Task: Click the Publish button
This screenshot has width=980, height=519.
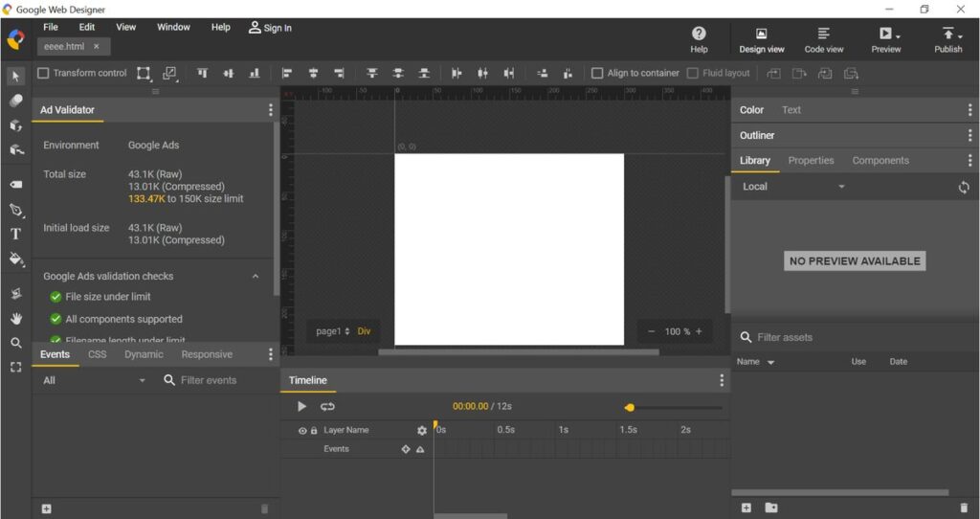Action: (x=948, y=39)
